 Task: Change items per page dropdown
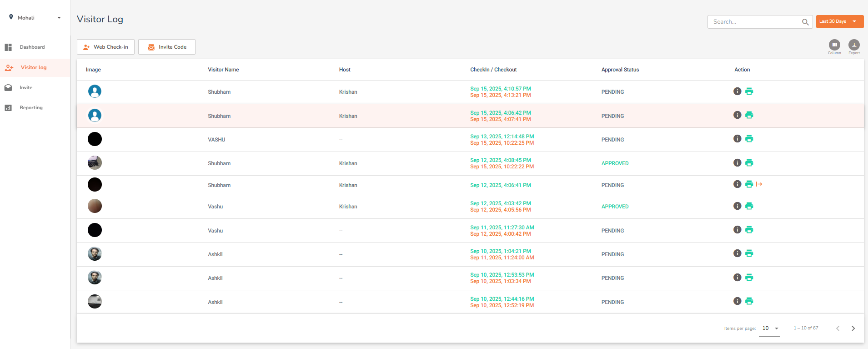[x=769, y=328]
